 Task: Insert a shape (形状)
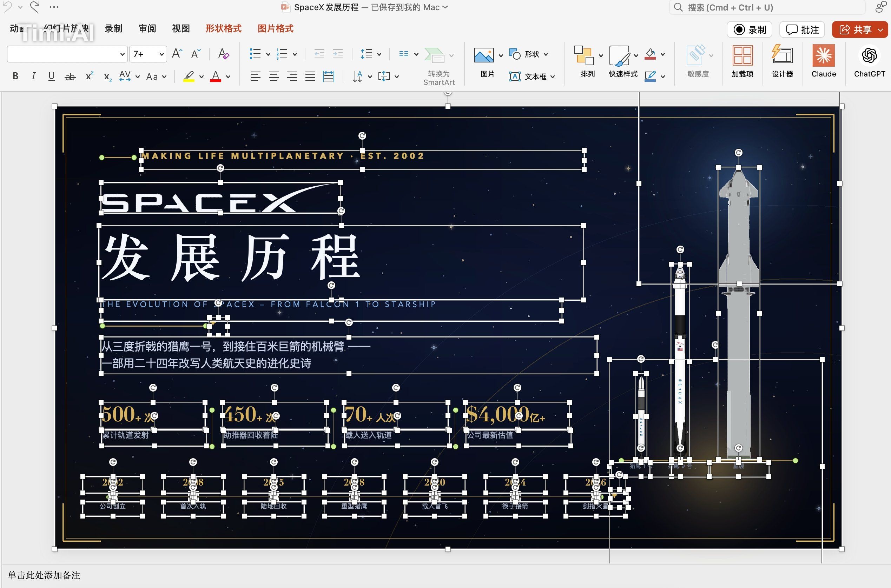[529, 54]
